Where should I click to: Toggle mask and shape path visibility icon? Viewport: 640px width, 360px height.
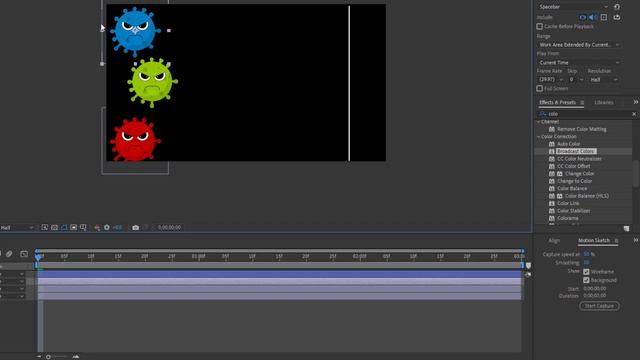[64, 227]
